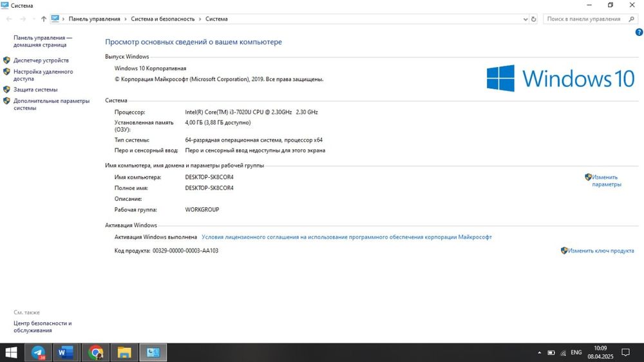Open recent locations dropdown arrow
The width and height of the screenshot is (644, 362).
[33, 19]
